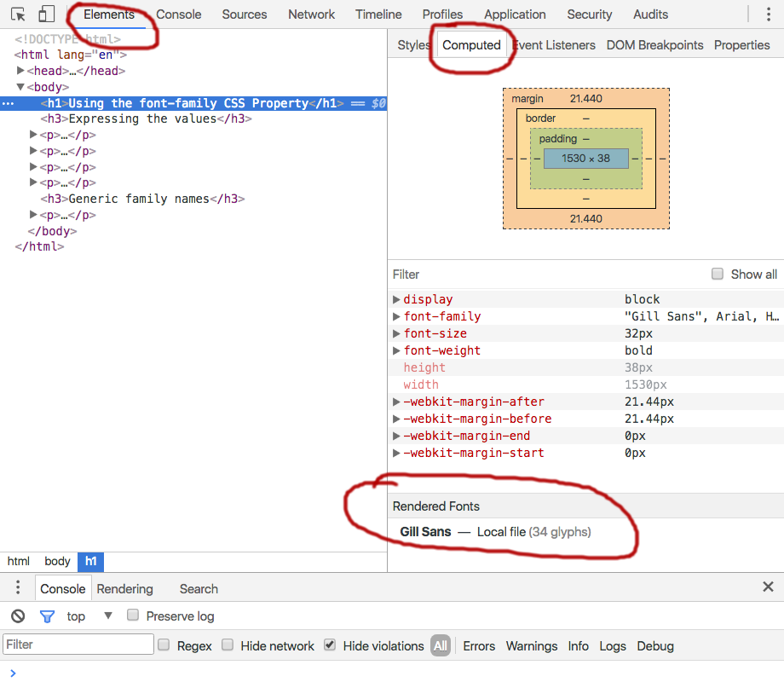Click the closing </html> tag row
784x688 pixels.
tap(39, 246)
